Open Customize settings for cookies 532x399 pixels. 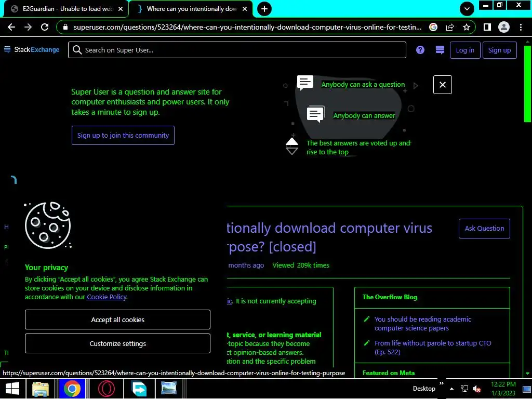click(117, 343)
